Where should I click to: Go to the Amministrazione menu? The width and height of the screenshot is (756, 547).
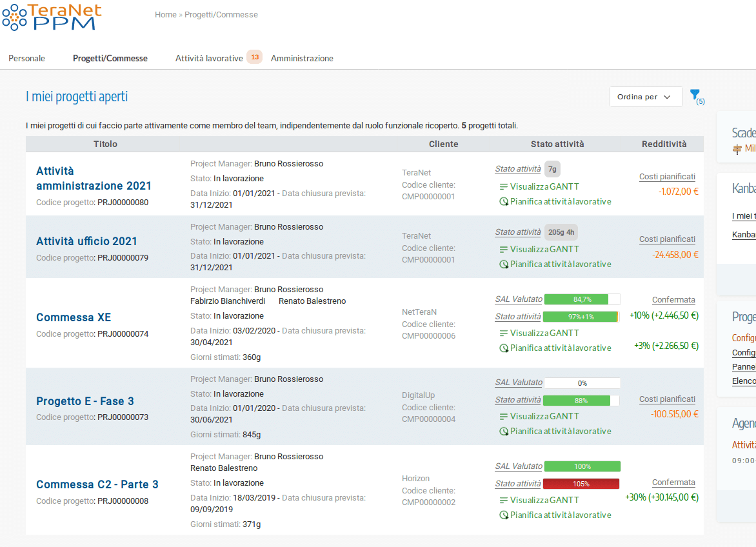[x=302, y=58]
